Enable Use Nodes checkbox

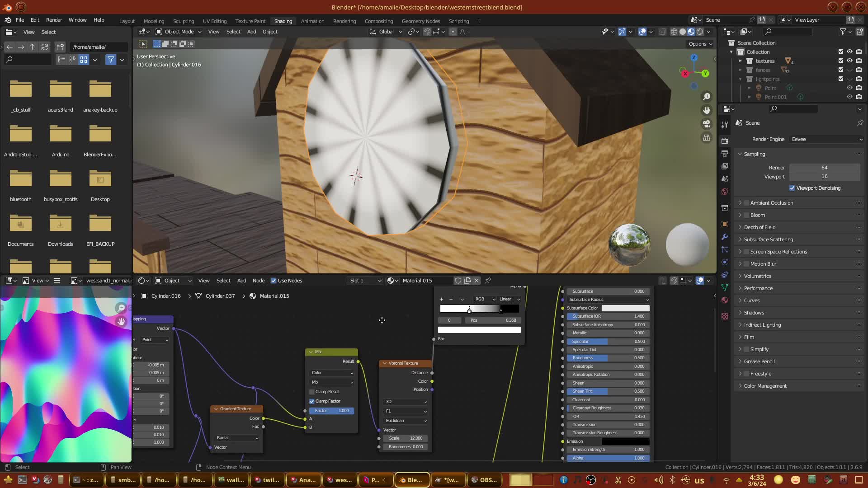pyautogui.click(x=274, y=281)
